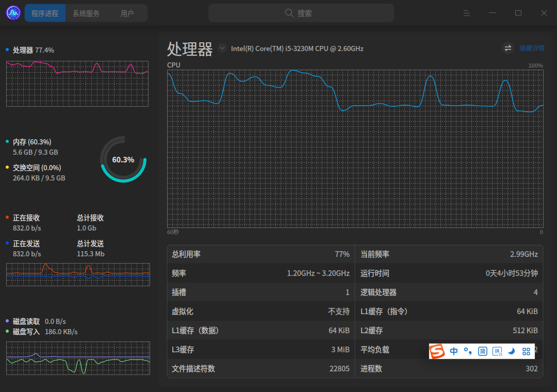
Task: Click the CPU chart switch arrows icon
Action: [x=508, y=48]
